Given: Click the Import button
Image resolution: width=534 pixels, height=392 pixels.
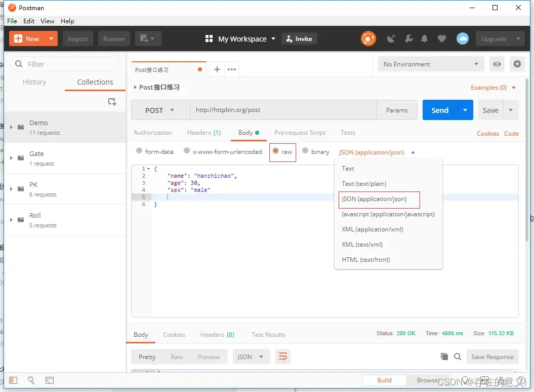Looking at the screenshot, I should pyautogui.click(x=77, y=38).
